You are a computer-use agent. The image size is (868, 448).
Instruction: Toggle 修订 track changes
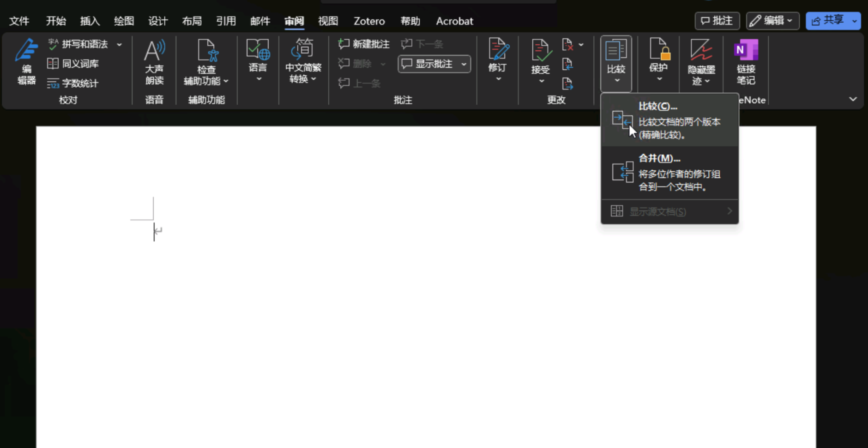(498, 55)
